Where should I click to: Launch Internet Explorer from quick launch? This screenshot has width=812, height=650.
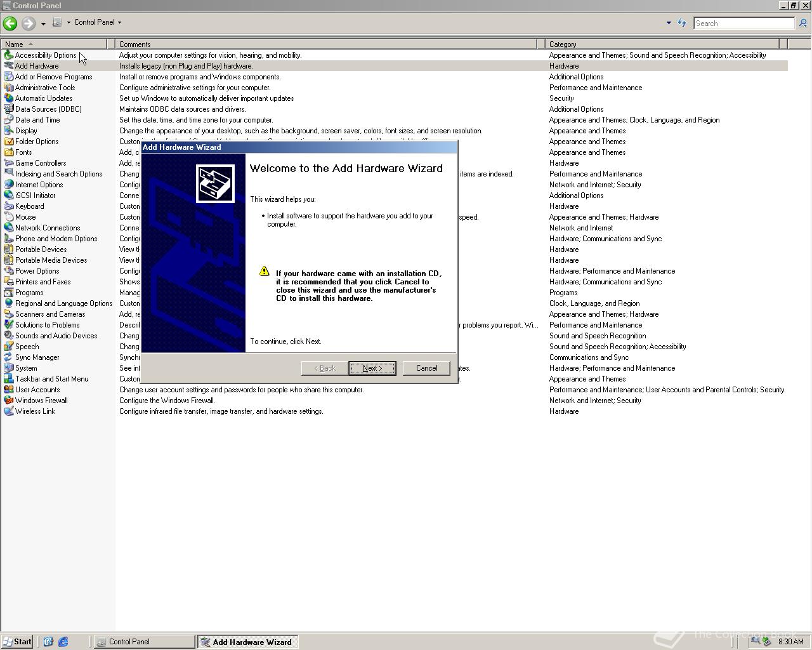coord(63,642)
